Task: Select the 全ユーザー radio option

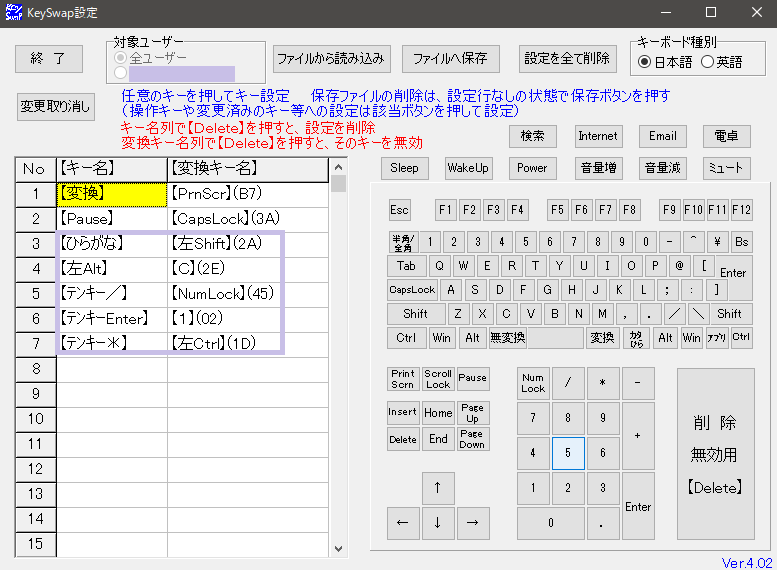Action: [151, 58]
